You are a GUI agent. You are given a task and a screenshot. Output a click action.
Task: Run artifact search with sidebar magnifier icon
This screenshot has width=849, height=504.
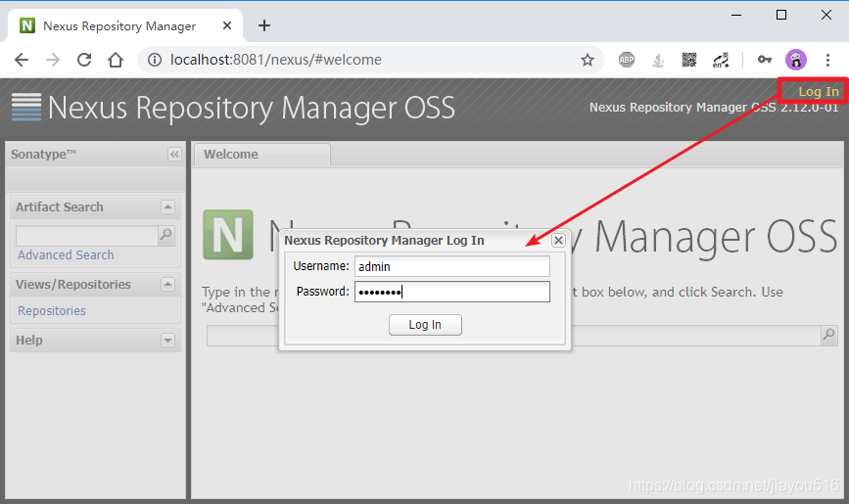coord(166,236)
